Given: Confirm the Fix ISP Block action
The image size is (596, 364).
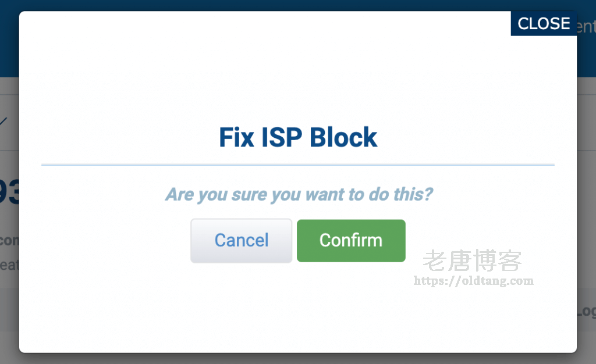Looking at the screenshot, I should (350, 241).
